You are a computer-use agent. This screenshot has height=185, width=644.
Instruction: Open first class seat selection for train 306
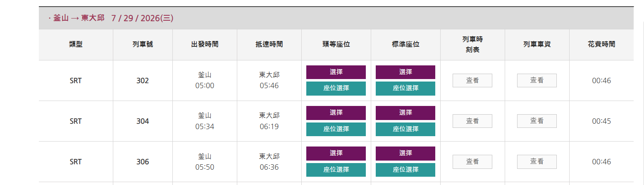[336, 169]
